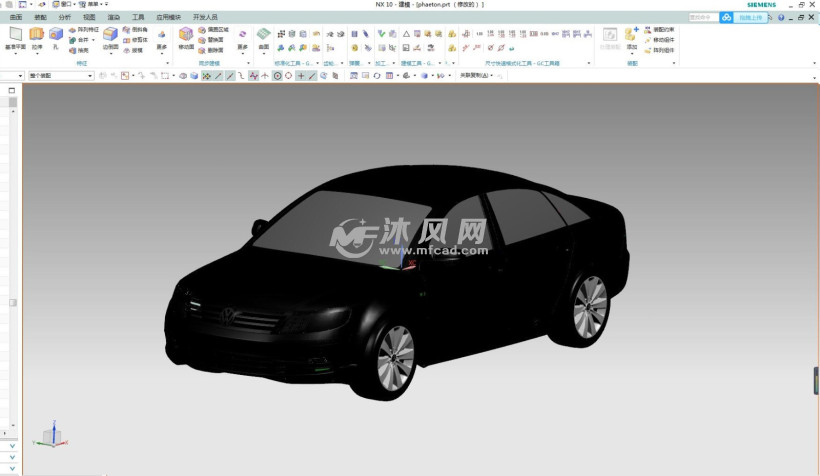The width and height of the screenshot is (820, 476).
Task: Click the Trim Body (修剪体) tool
Action: 135,40
